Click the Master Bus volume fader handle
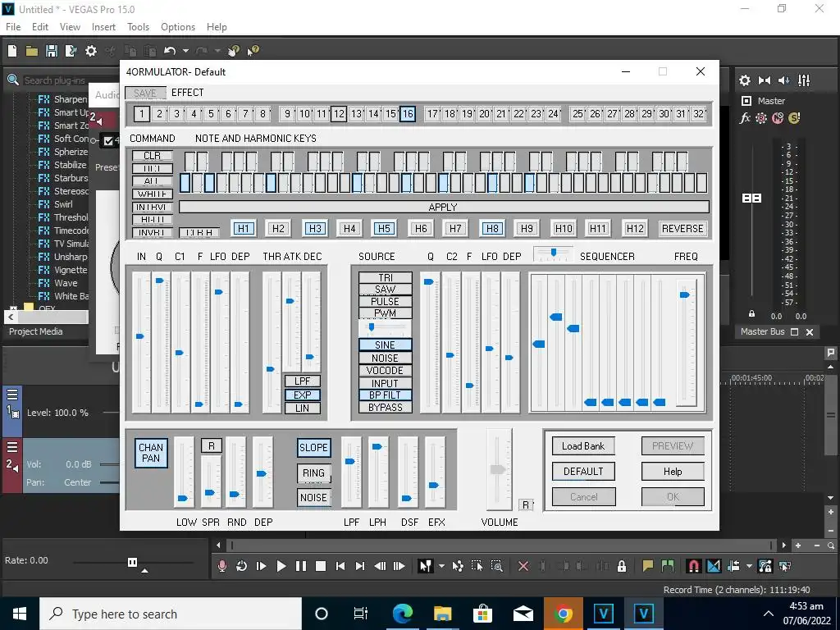Screen dimensions: 840x630 pos(751,199)
